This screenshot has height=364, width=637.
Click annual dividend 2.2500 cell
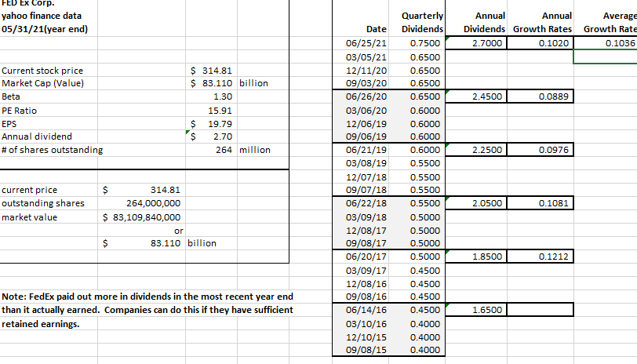pos(476,150)
